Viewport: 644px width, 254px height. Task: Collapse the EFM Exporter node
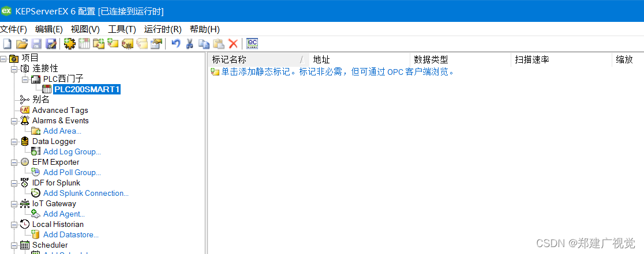(14, 162)
